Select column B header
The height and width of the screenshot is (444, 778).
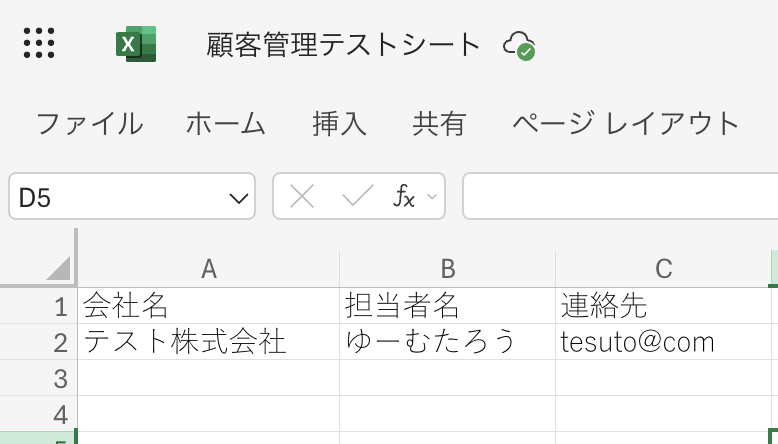pos(447,268)
